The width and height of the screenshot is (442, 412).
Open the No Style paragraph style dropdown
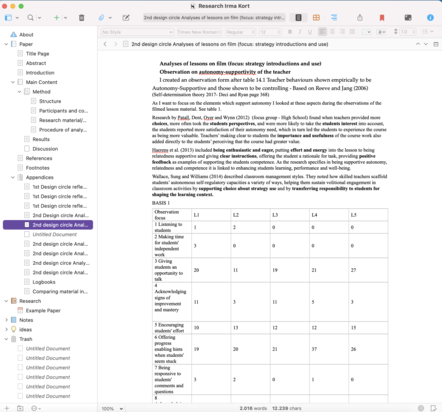pos(137,32)
